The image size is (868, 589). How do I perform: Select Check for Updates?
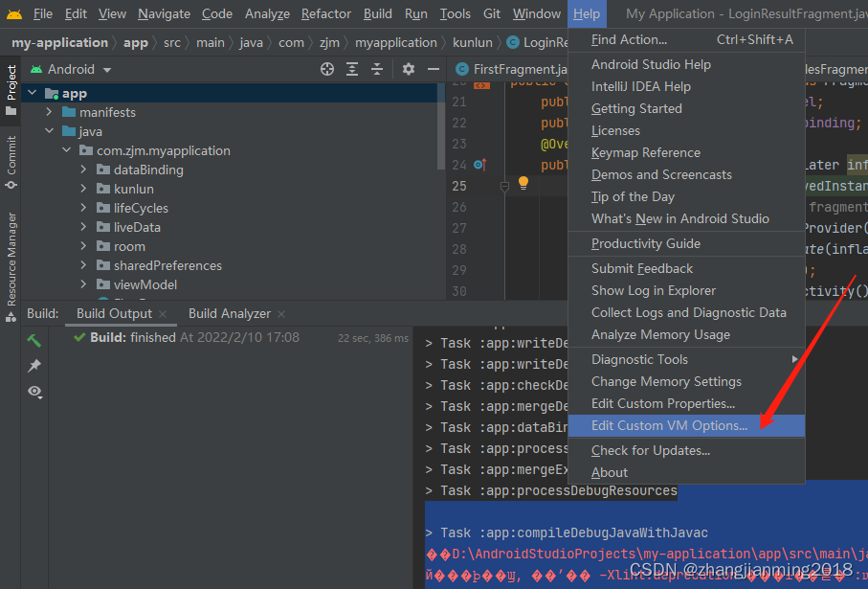(x=686, y=450)
